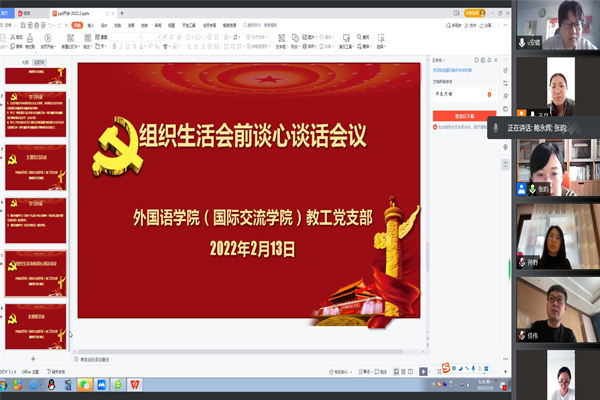Viewport: 600px width, 400px height.
Task: Click the Print icon in quick access toolbar
Action: tap(36, 25)
